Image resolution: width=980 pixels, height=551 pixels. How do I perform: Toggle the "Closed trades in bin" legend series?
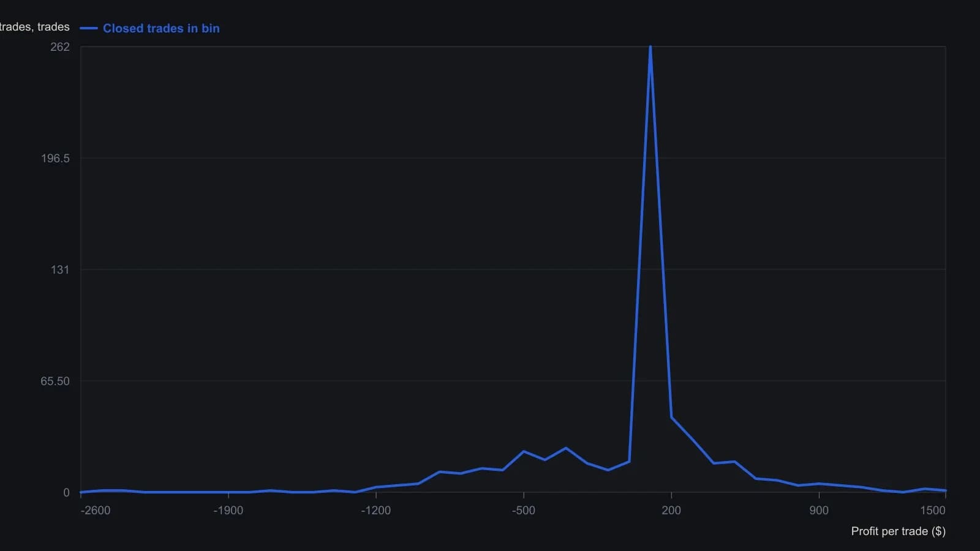pyautogui.click(x=150, y=28)
